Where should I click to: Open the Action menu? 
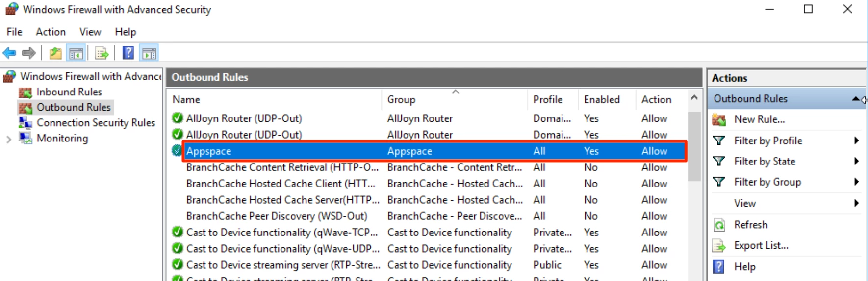pyautogui.click(x=51, y=32)
